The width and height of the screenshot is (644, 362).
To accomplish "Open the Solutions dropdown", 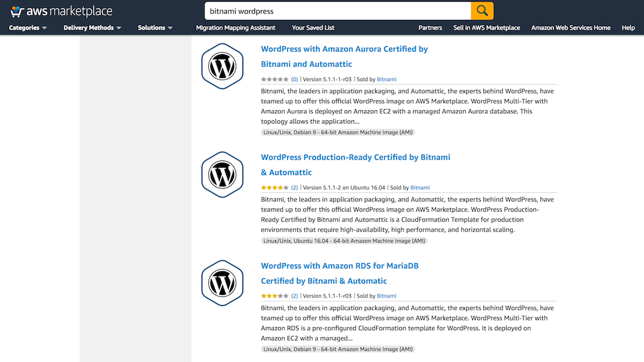I will tap(155, 28).
